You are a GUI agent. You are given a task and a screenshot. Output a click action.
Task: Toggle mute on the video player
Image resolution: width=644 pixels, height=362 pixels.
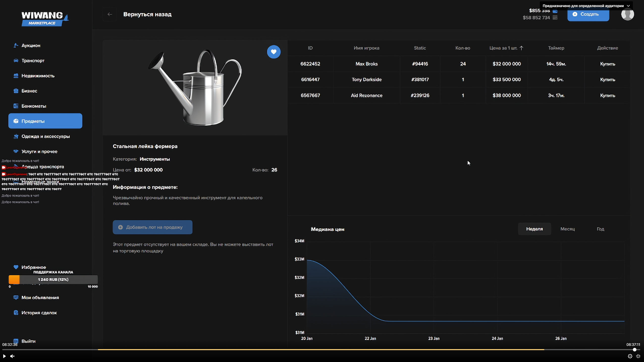tap(12, 356)
